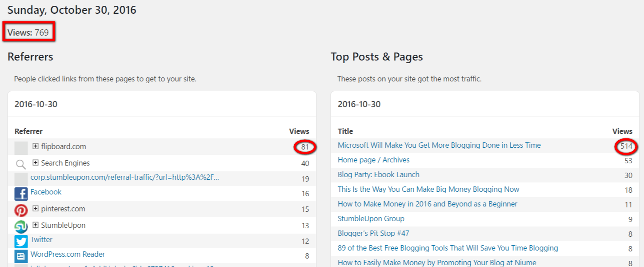
Task: Open the corp.stumbleupon.com referral link
Action: pos(125,178)
